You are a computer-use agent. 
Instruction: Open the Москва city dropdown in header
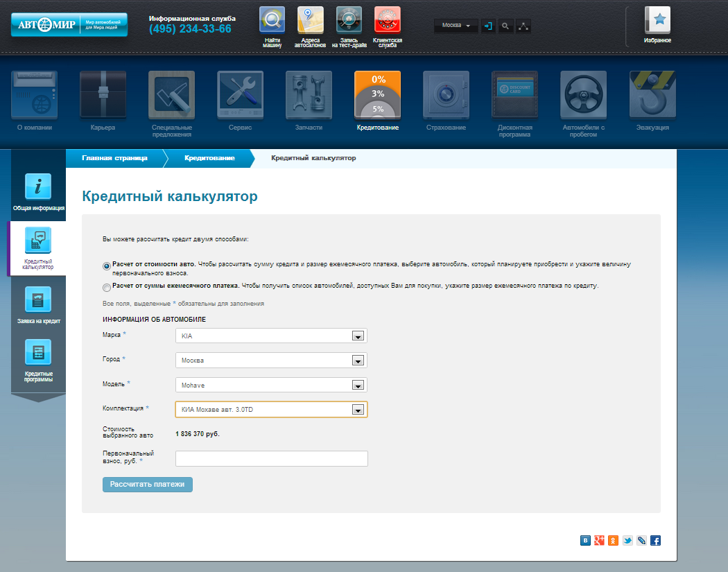pos(456,26)
